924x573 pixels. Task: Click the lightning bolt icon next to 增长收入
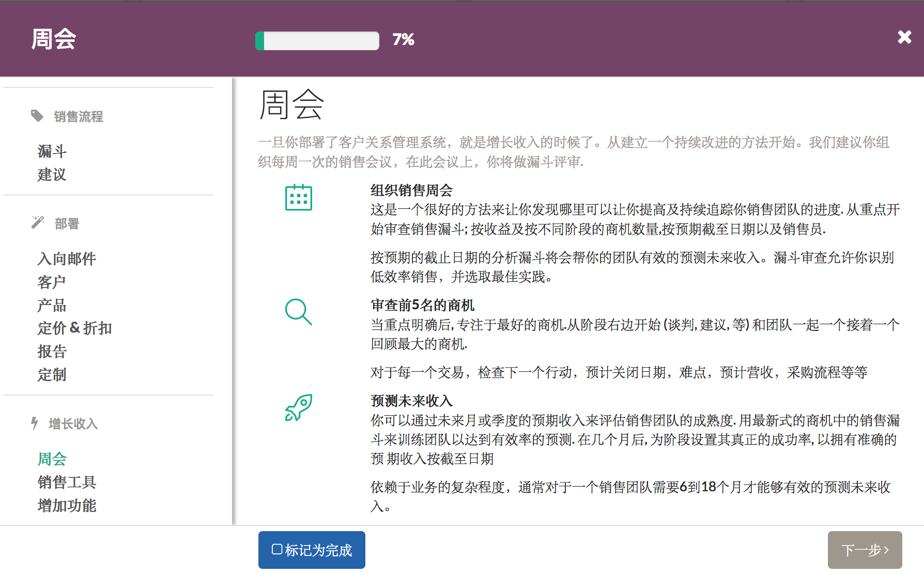coord(35,423)
